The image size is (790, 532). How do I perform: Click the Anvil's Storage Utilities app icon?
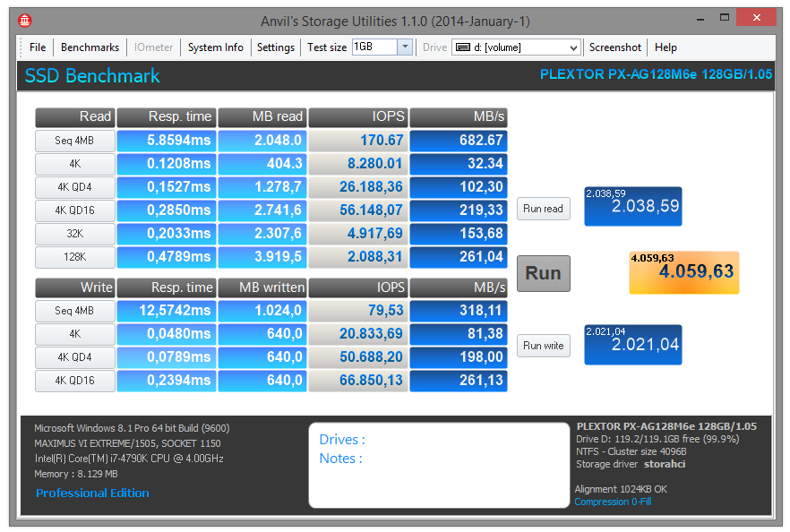point(25,21)
